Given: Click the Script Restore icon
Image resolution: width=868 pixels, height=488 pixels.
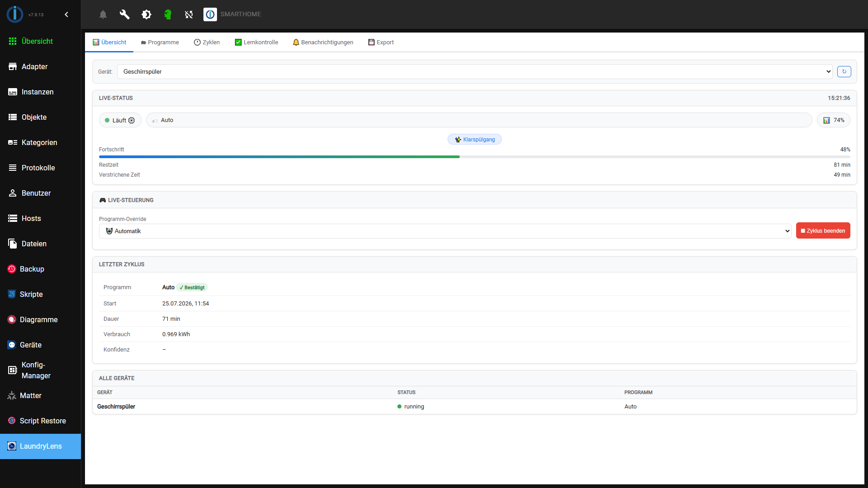Looking at the screenshot, I should 12,421.
